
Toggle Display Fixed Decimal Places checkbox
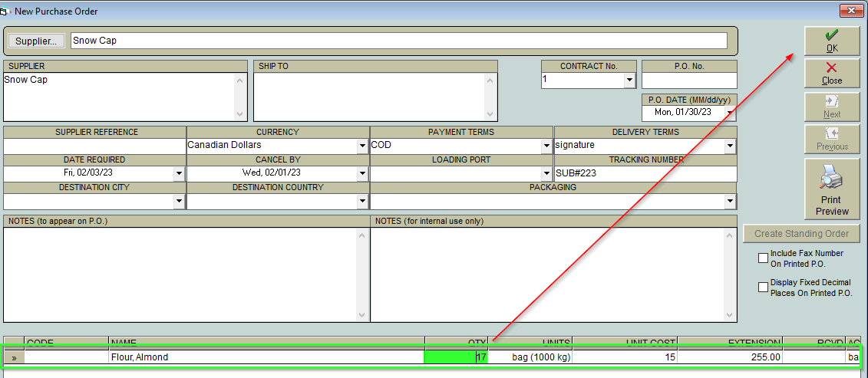point(764,287)
